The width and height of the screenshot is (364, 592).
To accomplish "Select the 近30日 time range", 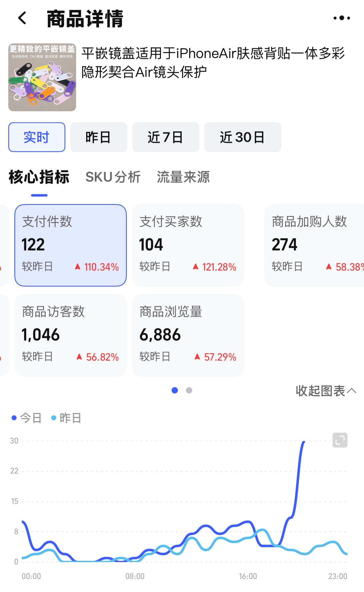I will click(x=243, y=137).
